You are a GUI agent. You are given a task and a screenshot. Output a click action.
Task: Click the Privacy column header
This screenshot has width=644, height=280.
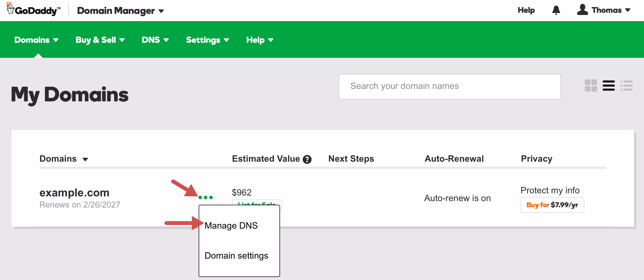tap(536, 159)
